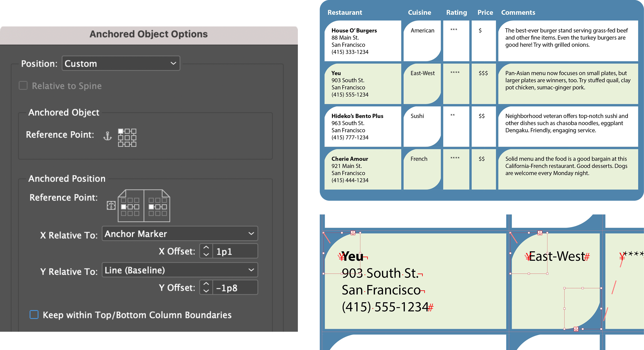This screenshot has height=350, width=644.
Task: Click the X Offset field showing 1p1
Action: (235, 251)
